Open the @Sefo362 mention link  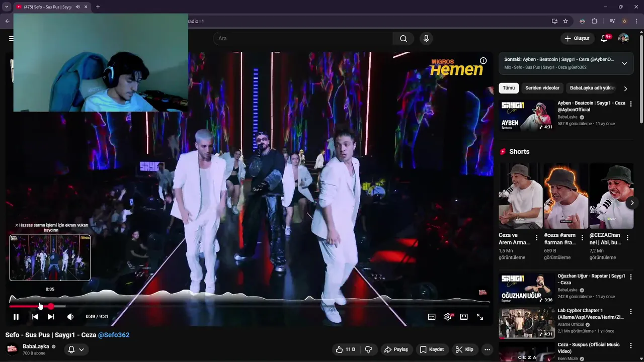(x=114, y=335)
